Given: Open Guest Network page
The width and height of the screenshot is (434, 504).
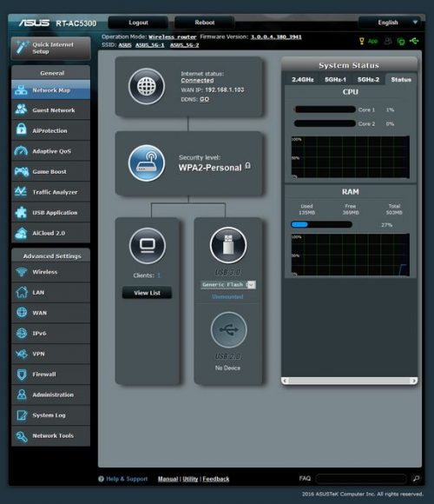Looking at the screenshot, I should (x=50, y=110).
